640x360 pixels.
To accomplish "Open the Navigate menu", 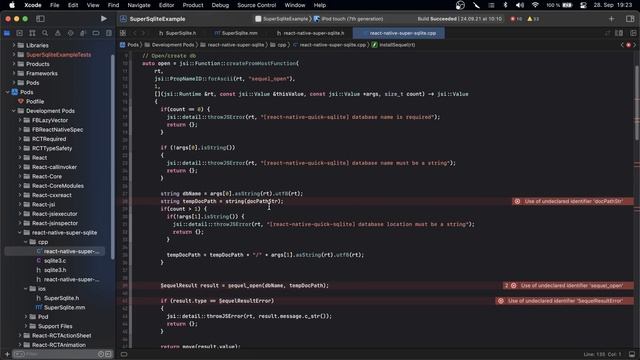I will click(139, 5).
